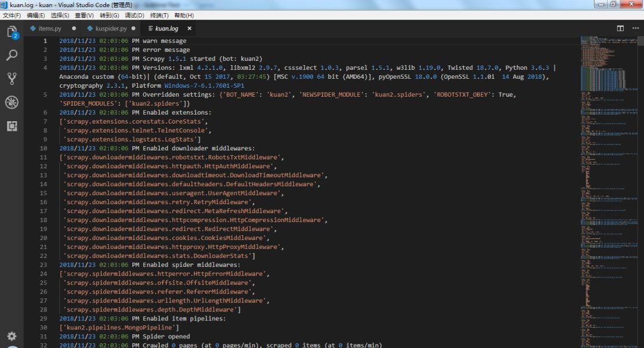The image size is (644, 348).
Task: Click the HttpCompressionMiddleware line
Action: pos(195,220)
